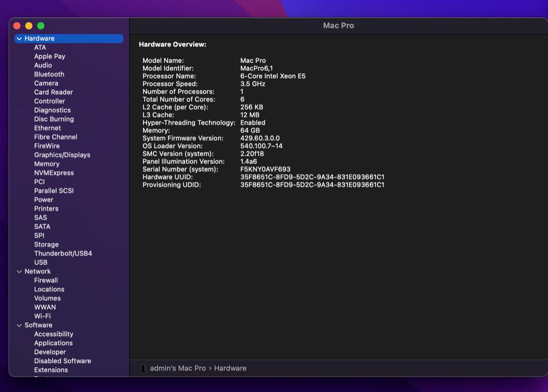Click the Mac Pro window title
Viewport: 548px width, 392px height.
pos(338,25)
